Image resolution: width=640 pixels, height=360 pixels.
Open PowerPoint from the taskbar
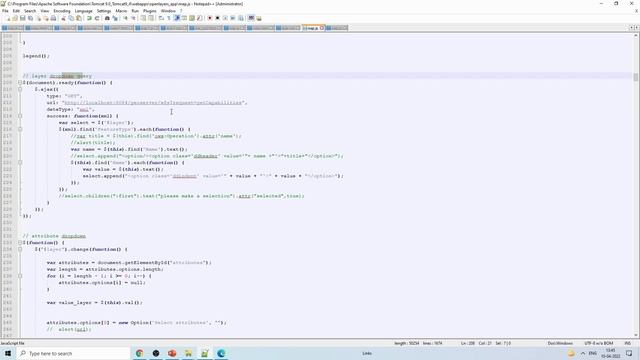click(172, 353)
